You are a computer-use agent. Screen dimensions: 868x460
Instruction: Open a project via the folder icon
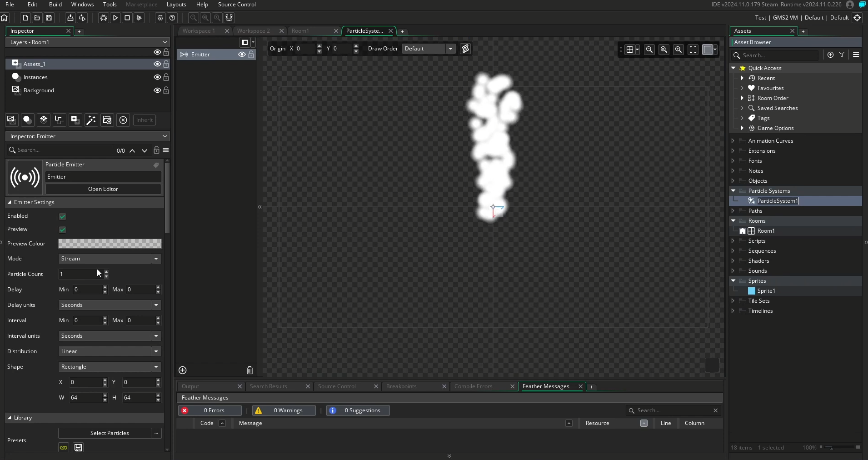click(x=37, y=18)
